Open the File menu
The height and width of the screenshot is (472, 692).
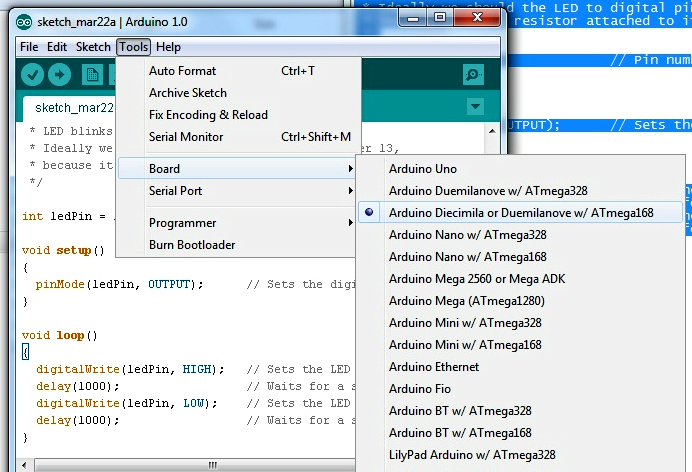[29, 47]
